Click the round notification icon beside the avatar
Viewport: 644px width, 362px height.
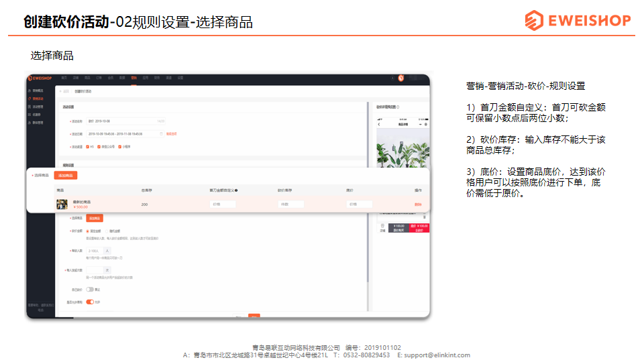click(x=392, y=78)
